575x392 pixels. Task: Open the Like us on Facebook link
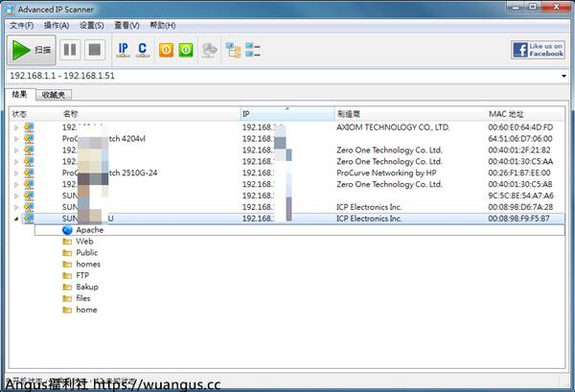tap(538, 50)
